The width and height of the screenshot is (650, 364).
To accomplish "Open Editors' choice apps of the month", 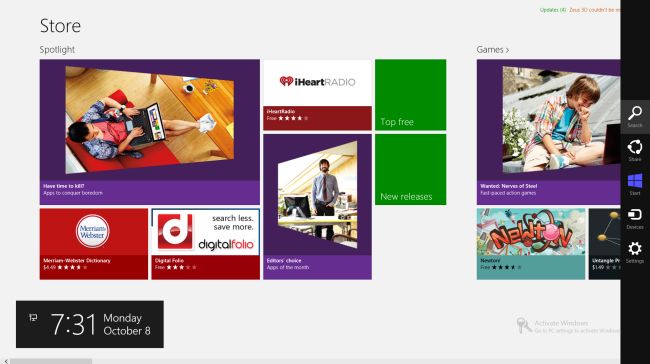I will [318, 206].
